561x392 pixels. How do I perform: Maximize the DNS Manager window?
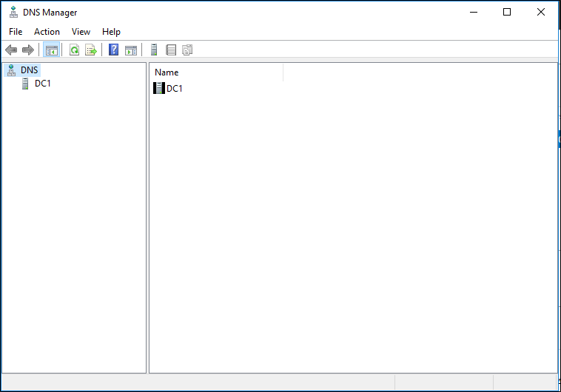pyautogui.click(x=507, y=12)
